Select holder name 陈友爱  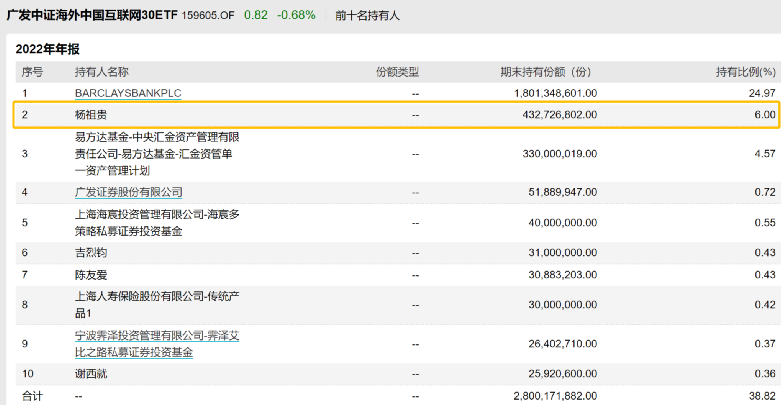(91, 274)
